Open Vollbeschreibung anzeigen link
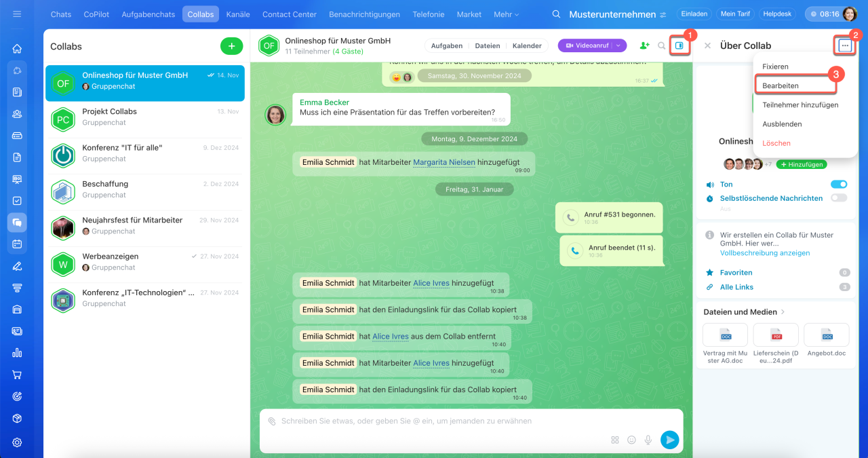Screen dimensions: 868x458 765,252
